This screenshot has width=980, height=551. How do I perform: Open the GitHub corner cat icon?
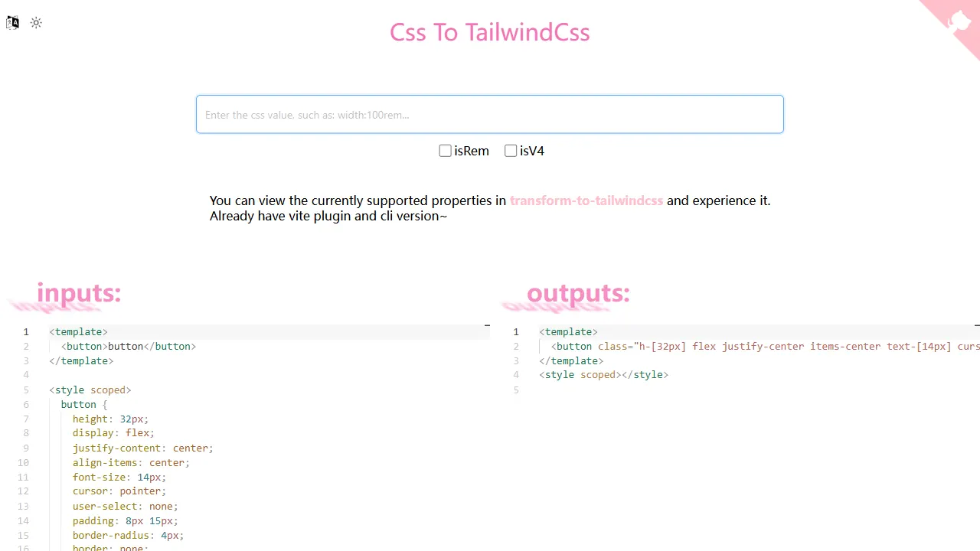click(958, 21)
